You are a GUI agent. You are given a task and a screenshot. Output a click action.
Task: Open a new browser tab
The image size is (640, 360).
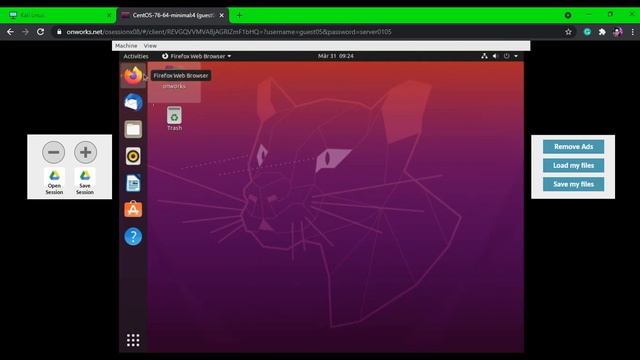point(239,16)
